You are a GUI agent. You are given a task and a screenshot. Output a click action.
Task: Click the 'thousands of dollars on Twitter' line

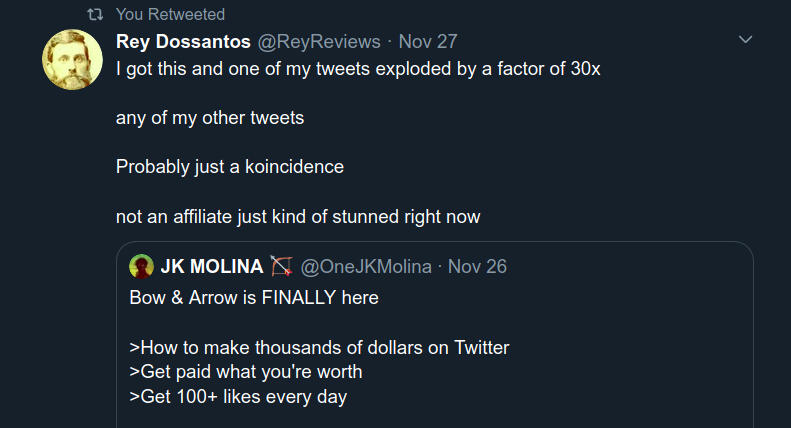[x=320, y=348]
